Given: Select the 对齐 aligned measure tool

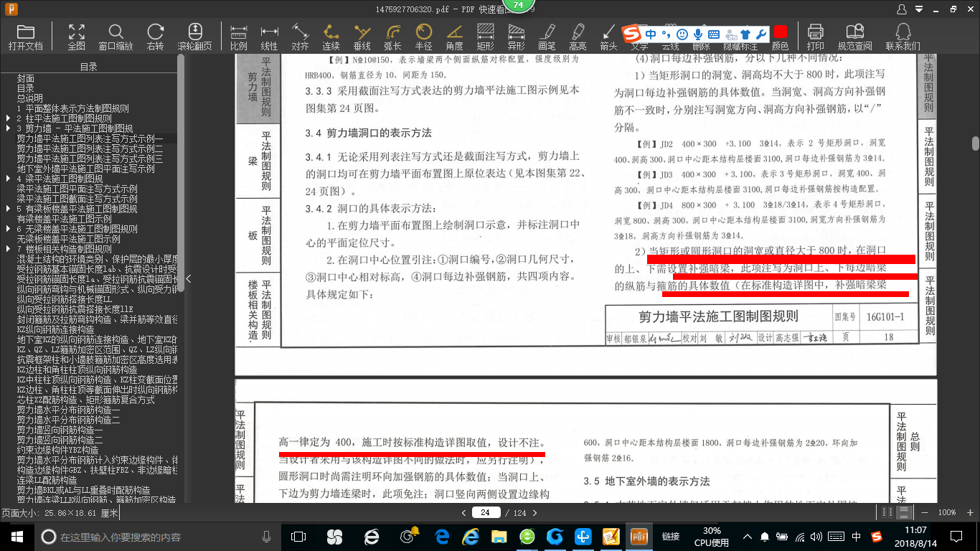Looking at the screenshot, I should coord(300,37).
